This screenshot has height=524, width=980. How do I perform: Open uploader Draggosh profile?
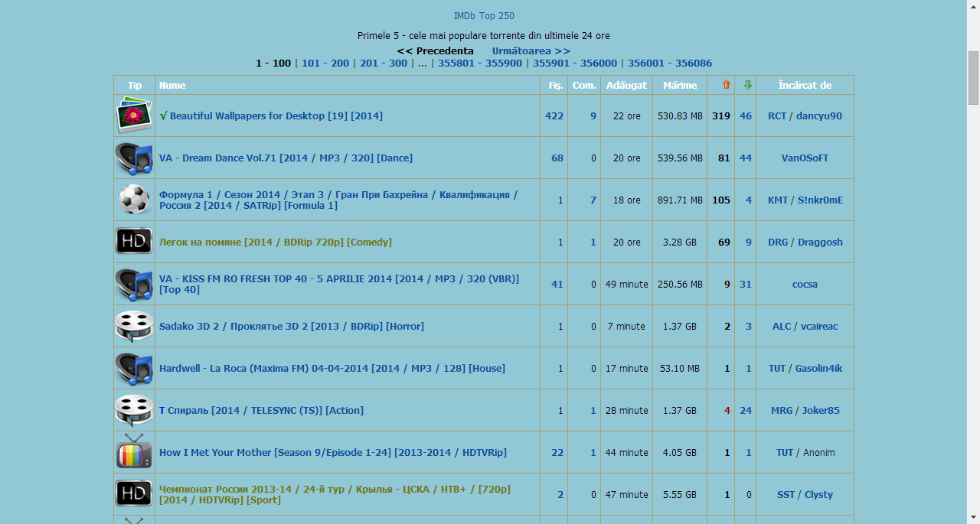(x=820, y=242)
